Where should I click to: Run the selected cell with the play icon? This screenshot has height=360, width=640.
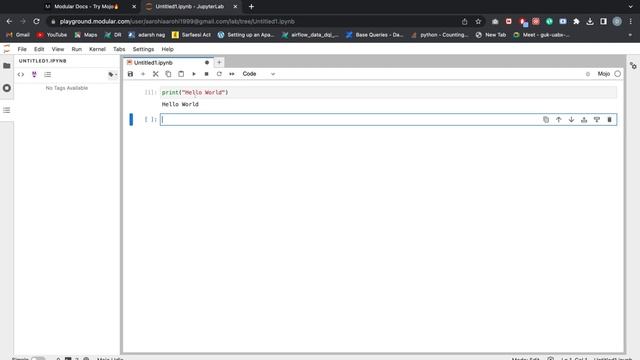tap(194, 74)
